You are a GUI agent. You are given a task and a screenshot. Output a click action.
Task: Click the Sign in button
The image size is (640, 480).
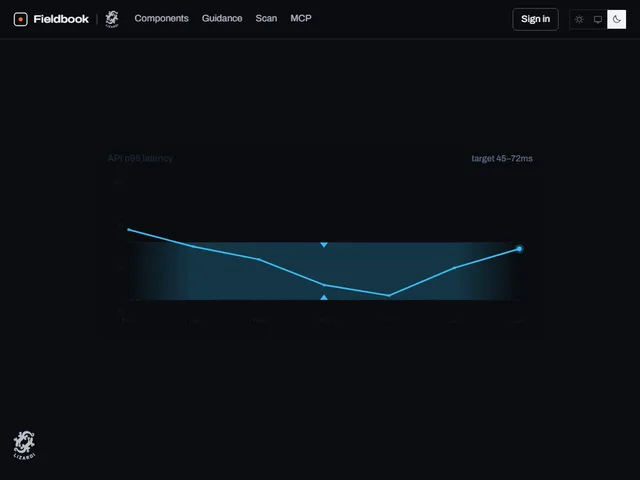(535, 19)
